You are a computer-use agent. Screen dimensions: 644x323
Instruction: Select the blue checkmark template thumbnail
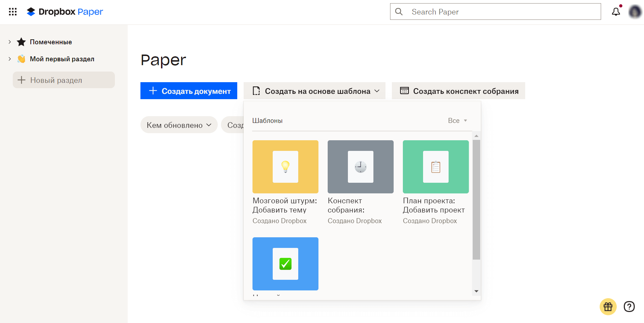(285, 264)
